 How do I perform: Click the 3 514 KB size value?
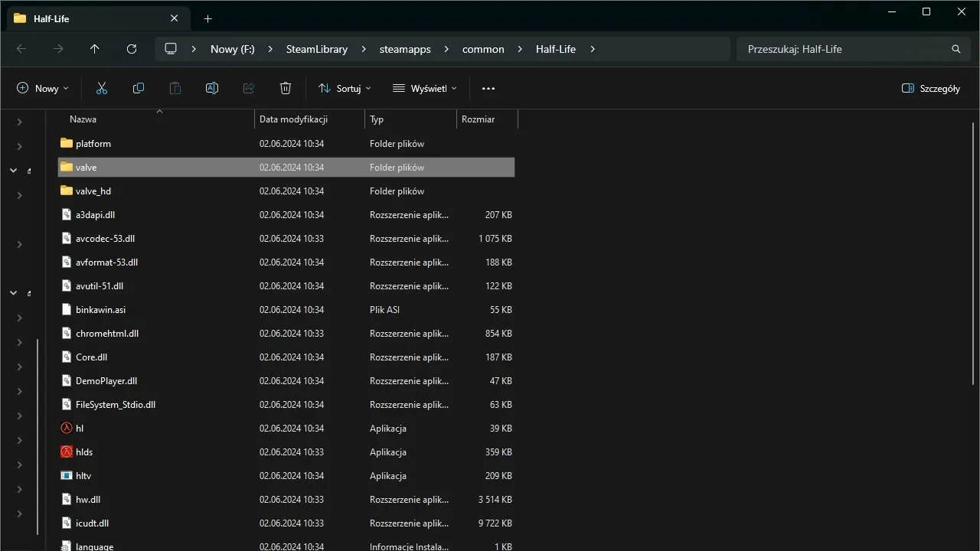[x=495, y=500]
